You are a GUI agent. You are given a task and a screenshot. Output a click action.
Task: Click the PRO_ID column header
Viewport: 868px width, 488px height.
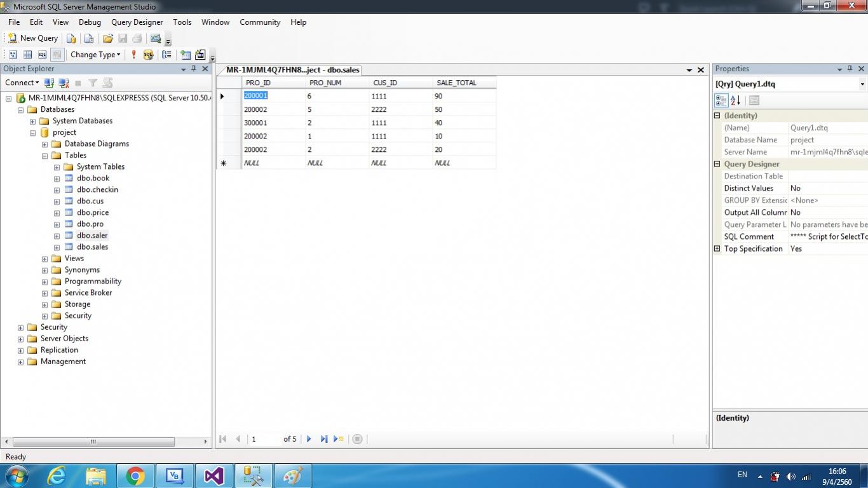click(273, 83)
